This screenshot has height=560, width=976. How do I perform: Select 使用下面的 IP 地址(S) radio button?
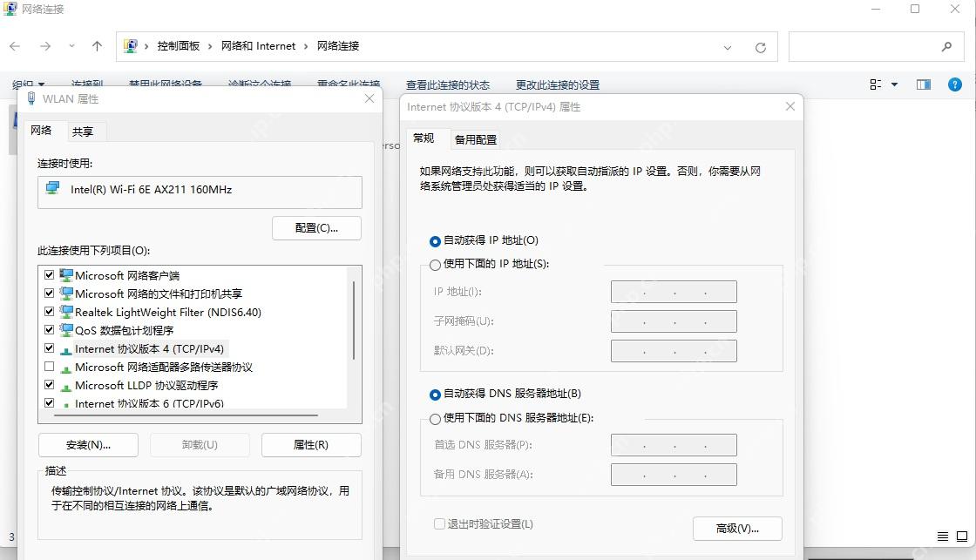click(x=435, y=265)
